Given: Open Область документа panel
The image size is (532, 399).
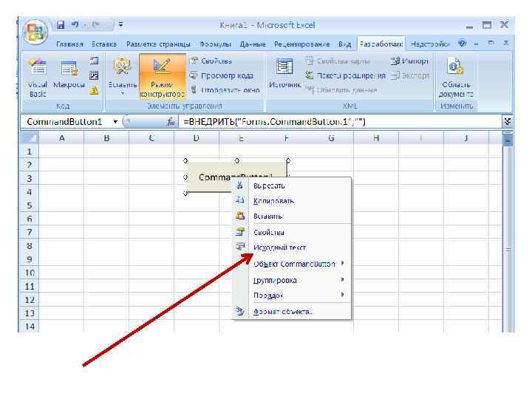Looking at the screenshot, I should click(456, 78).
